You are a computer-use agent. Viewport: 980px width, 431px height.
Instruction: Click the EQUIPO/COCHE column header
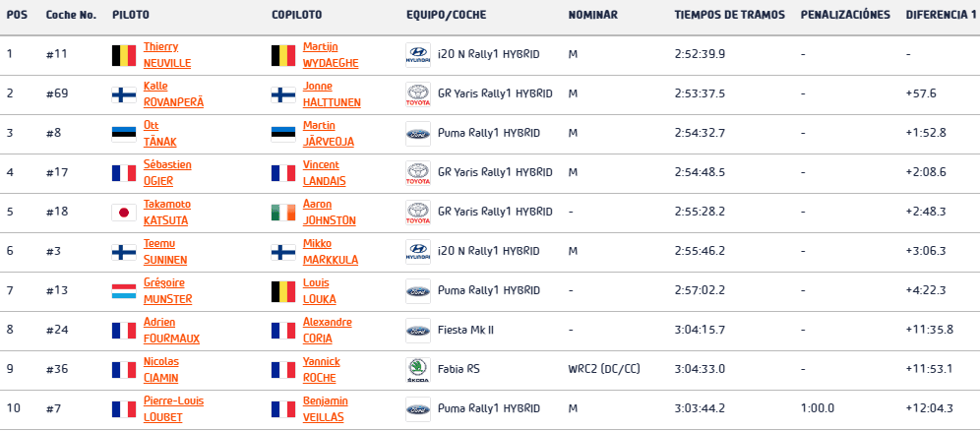[x=447, y=15]
